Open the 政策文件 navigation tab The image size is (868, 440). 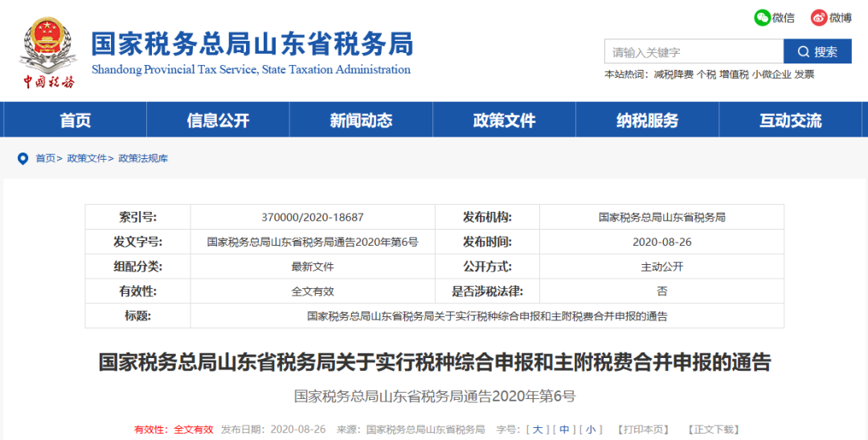click(x=504, y=120)
